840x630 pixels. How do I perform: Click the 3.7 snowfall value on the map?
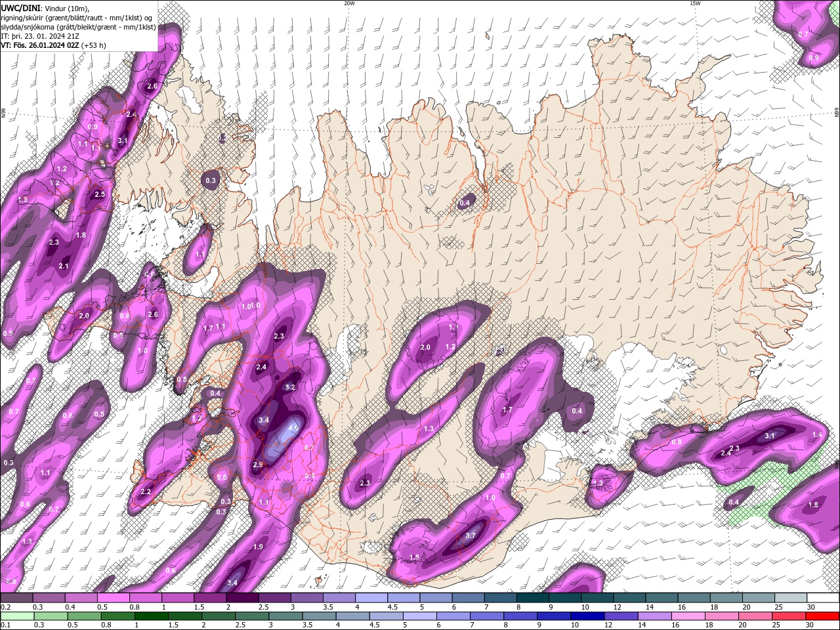[x=470, y=535]
